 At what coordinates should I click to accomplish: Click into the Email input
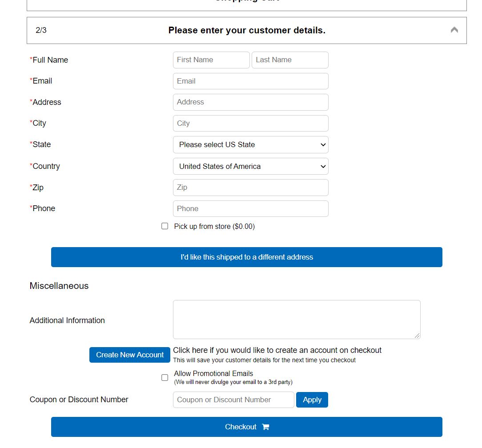pos(250,81)
